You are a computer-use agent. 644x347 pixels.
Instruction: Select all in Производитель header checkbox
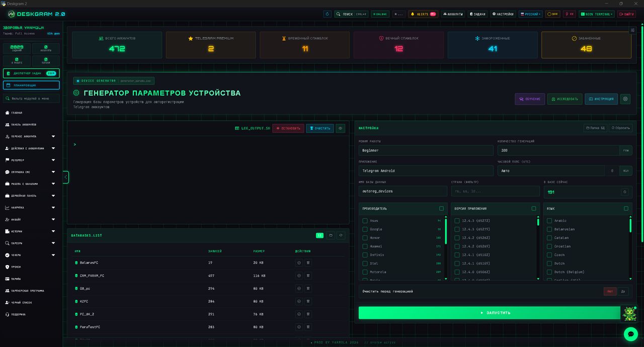(441, 208)
